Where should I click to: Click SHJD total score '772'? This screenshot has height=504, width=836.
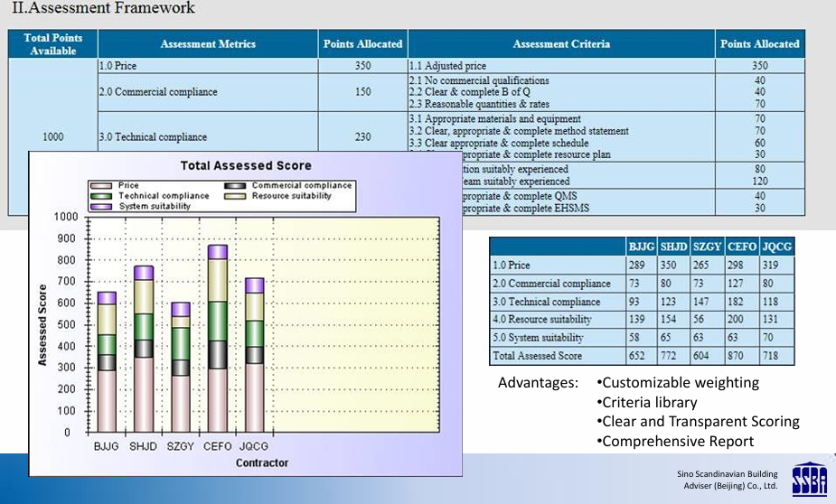click(669, 356)
